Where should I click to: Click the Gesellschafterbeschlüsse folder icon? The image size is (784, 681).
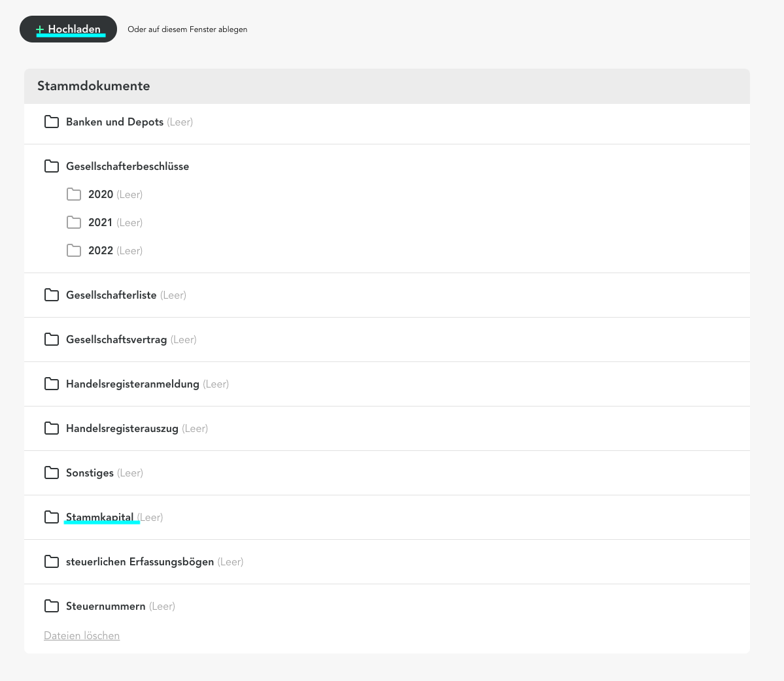pos(52,166)
